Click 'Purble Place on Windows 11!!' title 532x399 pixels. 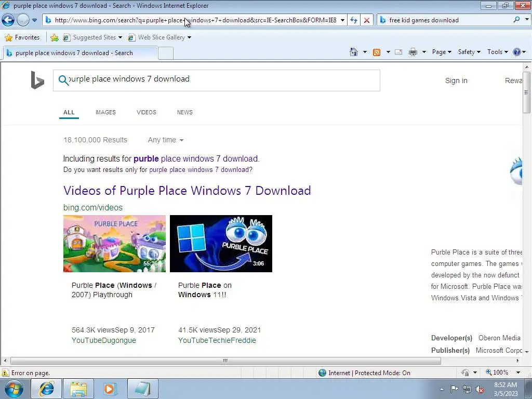205,290
